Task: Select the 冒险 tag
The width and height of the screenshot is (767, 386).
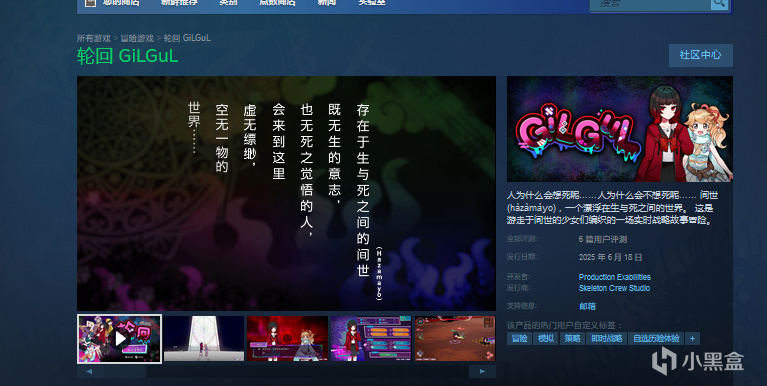Action: tap(519, 338)
